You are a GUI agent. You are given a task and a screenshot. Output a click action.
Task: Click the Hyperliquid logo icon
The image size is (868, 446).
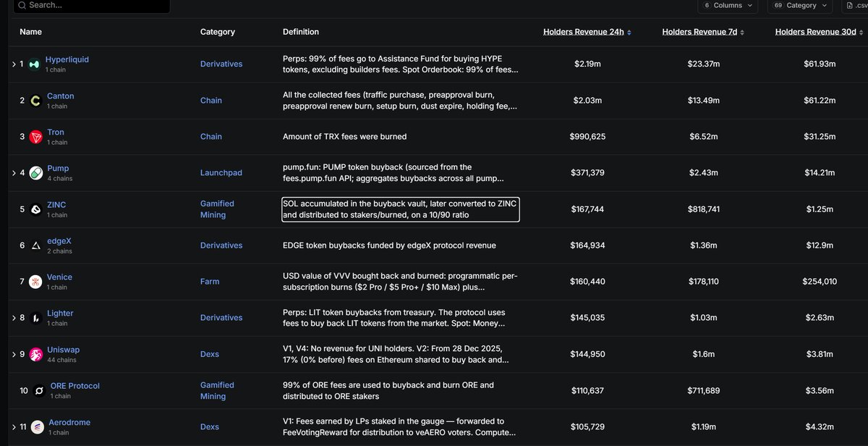click(35, 64)
